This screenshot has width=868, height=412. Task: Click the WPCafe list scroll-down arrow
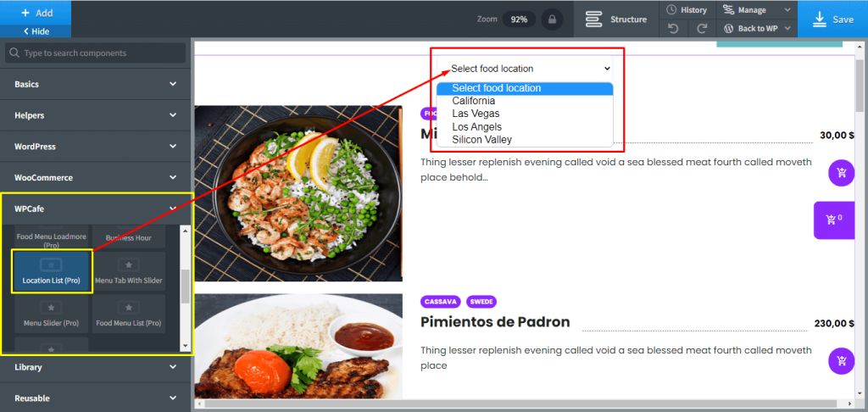coord(185,346)
